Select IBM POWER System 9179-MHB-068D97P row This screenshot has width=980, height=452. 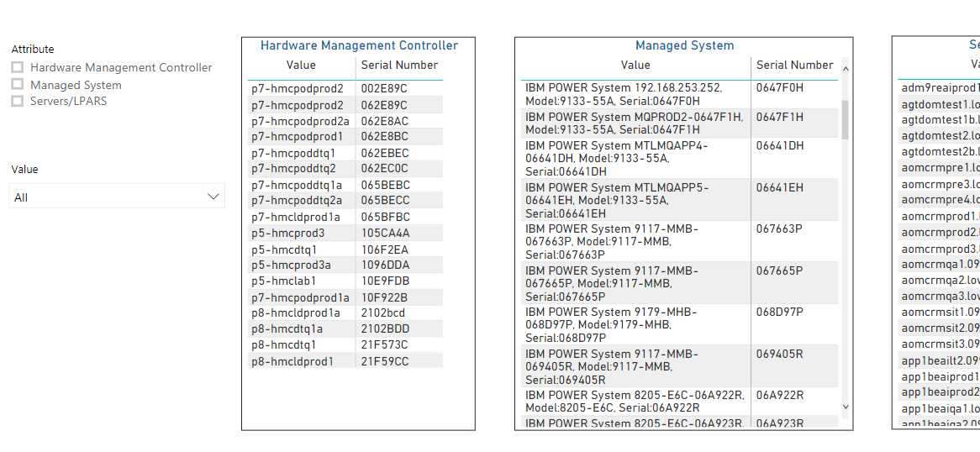[x=680, y=324]
